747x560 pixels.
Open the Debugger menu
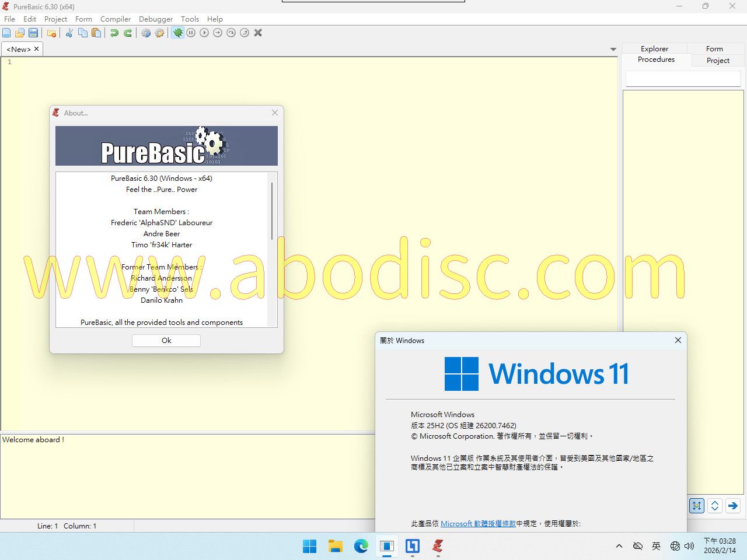[156, 19]
